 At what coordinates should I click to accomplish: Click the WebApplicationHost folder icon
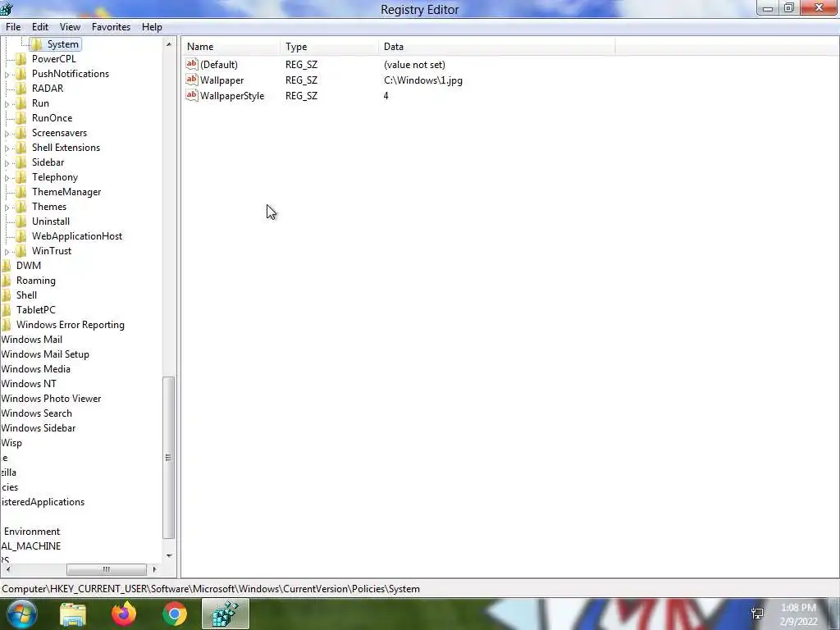(x=21, y=235)
